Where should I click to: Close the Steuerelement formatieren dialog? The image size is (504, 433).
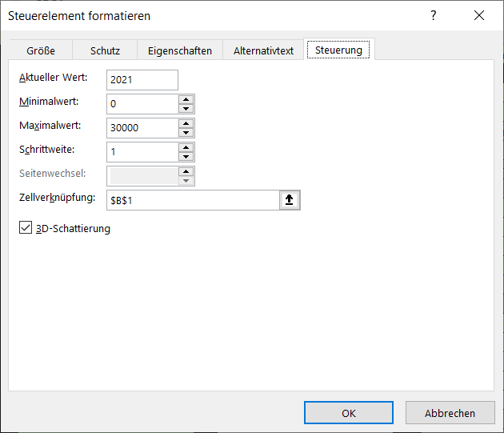tap(478, 16)
